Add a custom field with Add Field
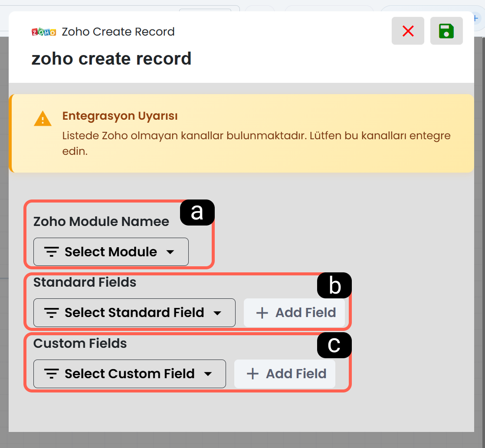Viewport: 485px width, 448px height. coord(285,373)
